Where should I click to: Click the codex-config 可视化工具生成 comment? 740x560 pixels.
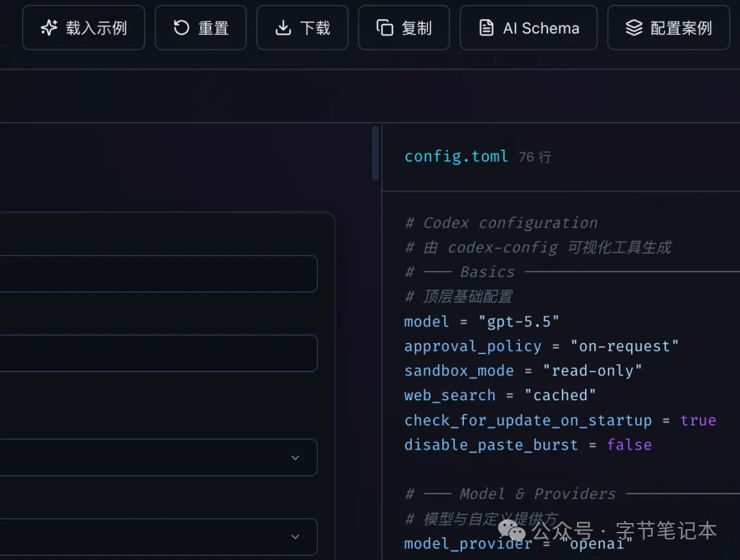pos(538,247)
